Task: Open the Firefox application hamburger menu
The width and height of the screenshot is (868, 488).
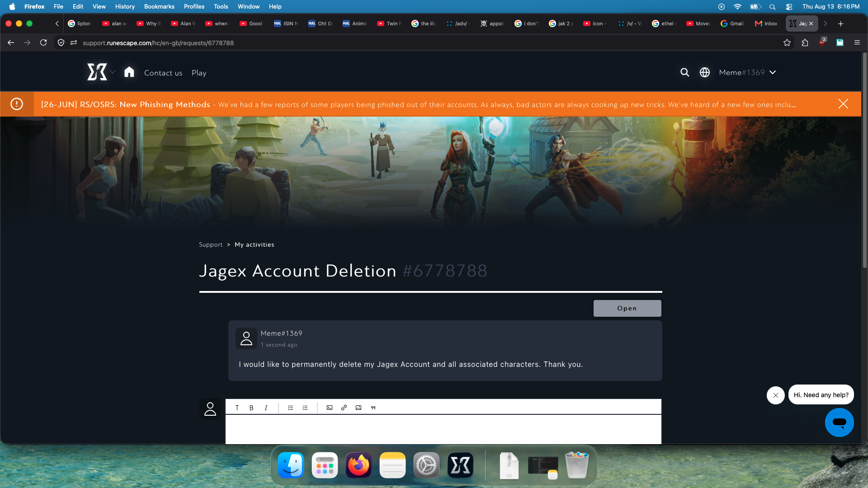Action: (857, 42)
